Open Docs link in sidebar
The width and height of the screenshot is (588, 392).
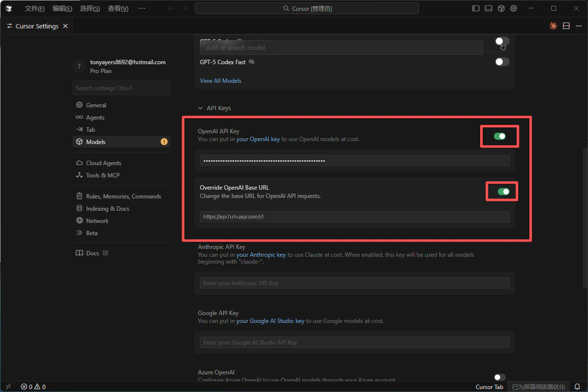coord(93,253)
